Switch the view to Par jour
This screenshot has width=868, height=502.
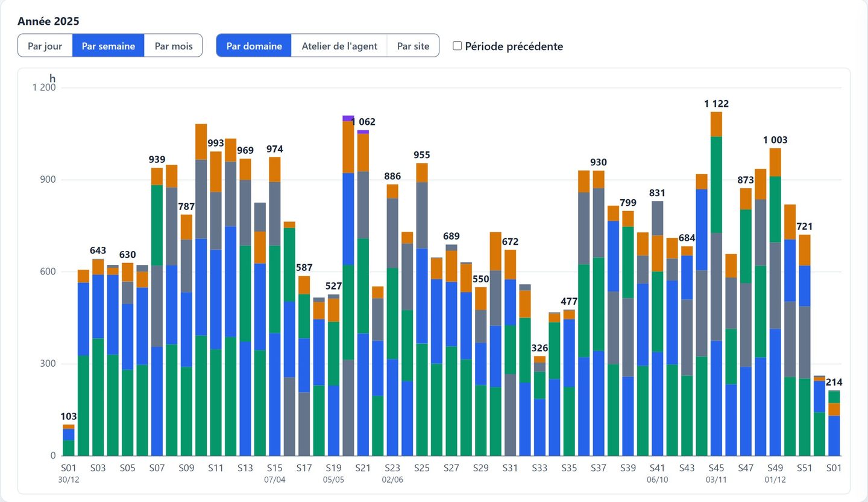click(x=45, y=46)
